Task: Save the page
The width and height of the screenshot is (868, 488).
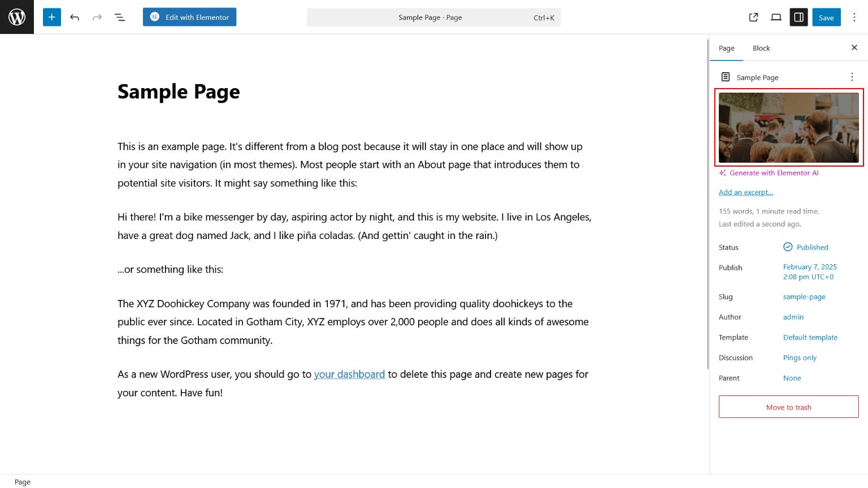Action: pyautogui.click(x=826, y=18)
